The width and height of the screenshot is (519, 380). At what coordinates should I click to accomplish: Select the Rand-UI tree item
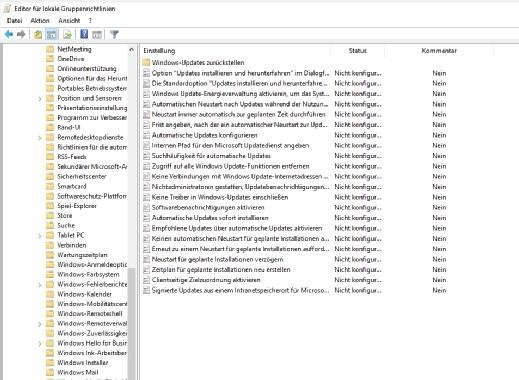click(x=69, y=127)
